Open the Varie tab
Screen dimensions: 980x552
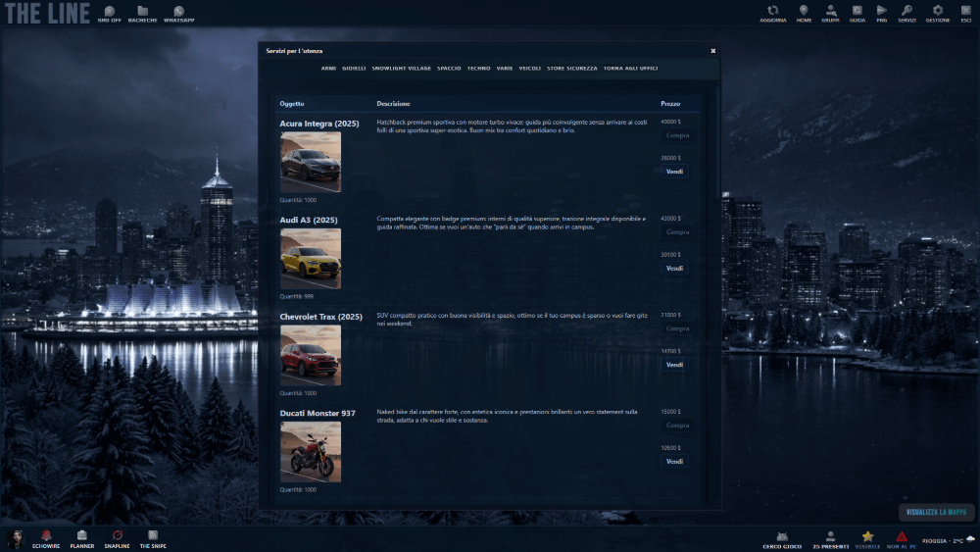point(505,68)
